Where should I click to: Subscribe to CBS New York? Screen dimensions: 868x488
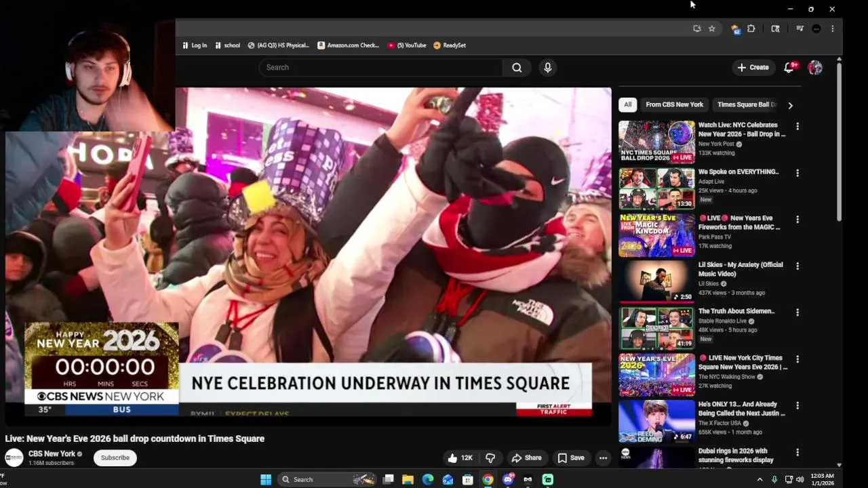115,457
